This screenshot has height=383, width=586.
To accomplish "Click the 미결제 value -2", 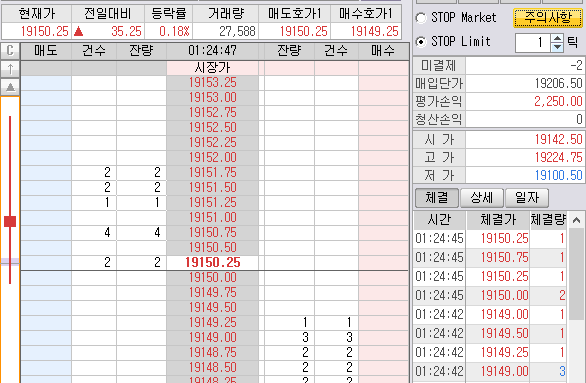I will click(x=576, y=65).
